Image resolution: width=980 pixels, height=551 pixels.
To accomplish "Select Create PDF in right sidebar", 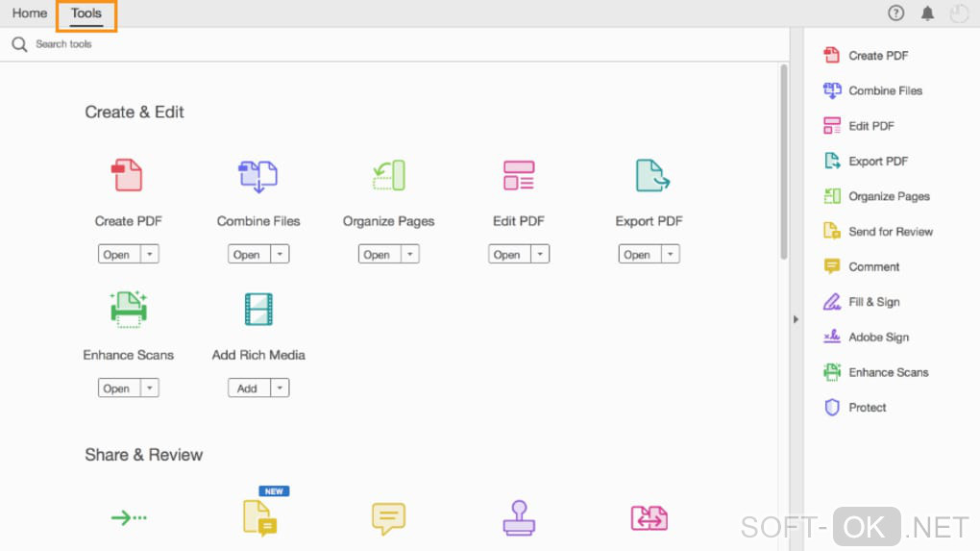I will pyautogui.click(x=867, y=56).
